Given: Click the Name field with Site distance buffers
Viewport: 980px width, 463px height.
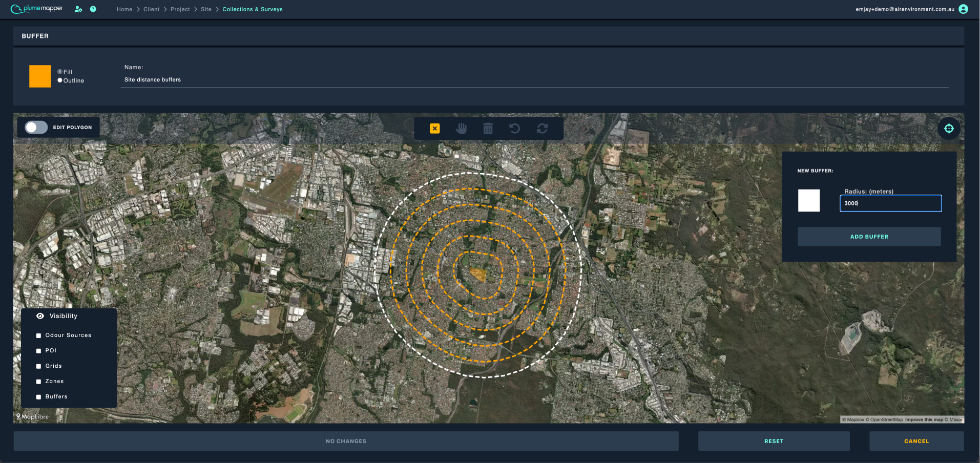Looking at the screenshot, I should point(534,80).
